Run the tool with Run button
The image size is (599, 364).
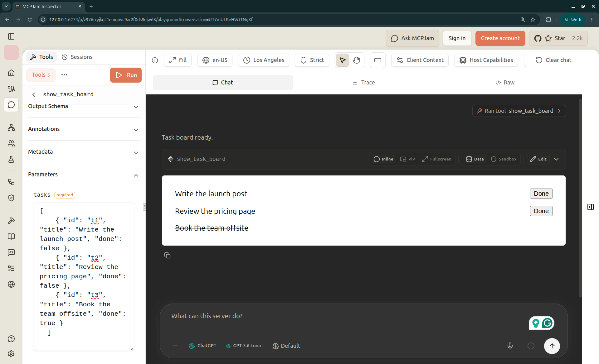[x=126, y=75]
